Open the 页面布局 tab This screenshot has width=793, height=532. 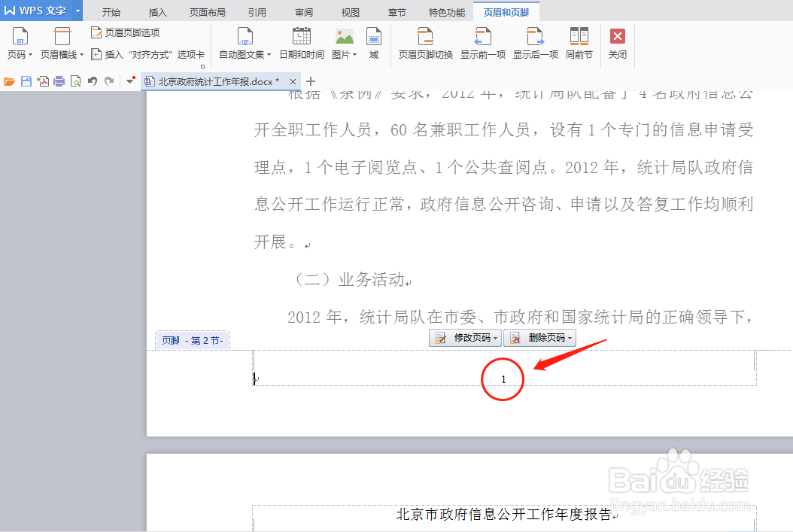click(208, 12)
